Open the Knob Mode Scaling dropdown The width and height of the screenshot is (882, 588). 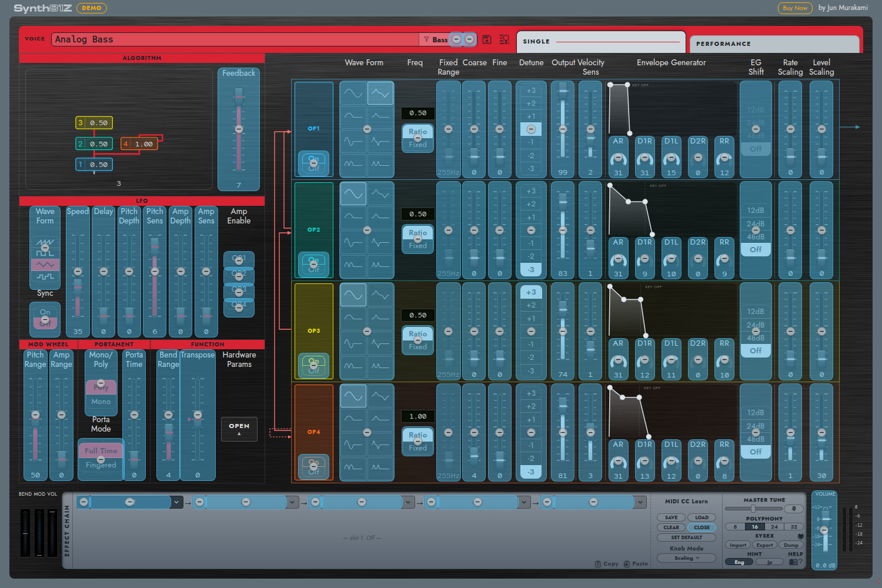coord(687,558)
